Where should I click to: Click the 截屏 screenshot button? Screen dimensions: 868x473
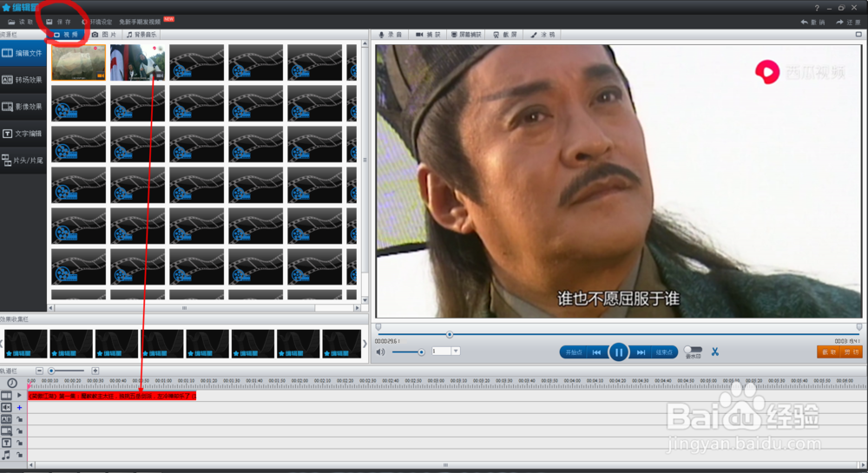(x=505, y=35)
